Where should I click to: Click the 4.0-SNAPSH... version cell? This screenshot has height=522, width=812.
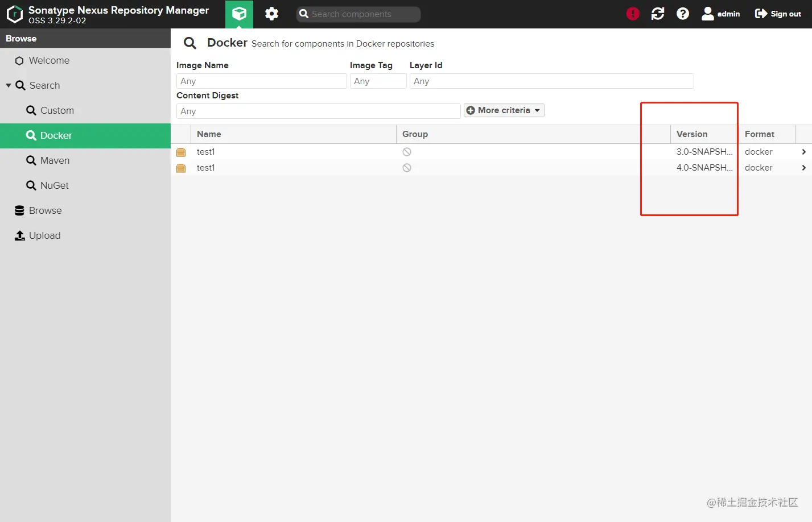pyautogui.click(x=704, y=168)
